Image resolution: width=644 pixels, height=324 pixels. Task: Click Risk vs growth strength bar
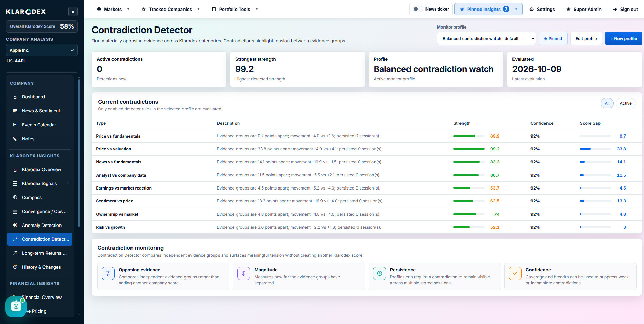[469, 227]
